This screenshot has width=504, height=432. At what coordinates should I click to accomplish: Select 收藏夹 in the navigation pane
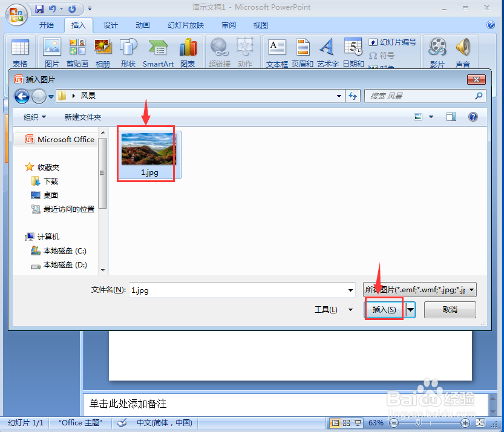click(42, 167)
